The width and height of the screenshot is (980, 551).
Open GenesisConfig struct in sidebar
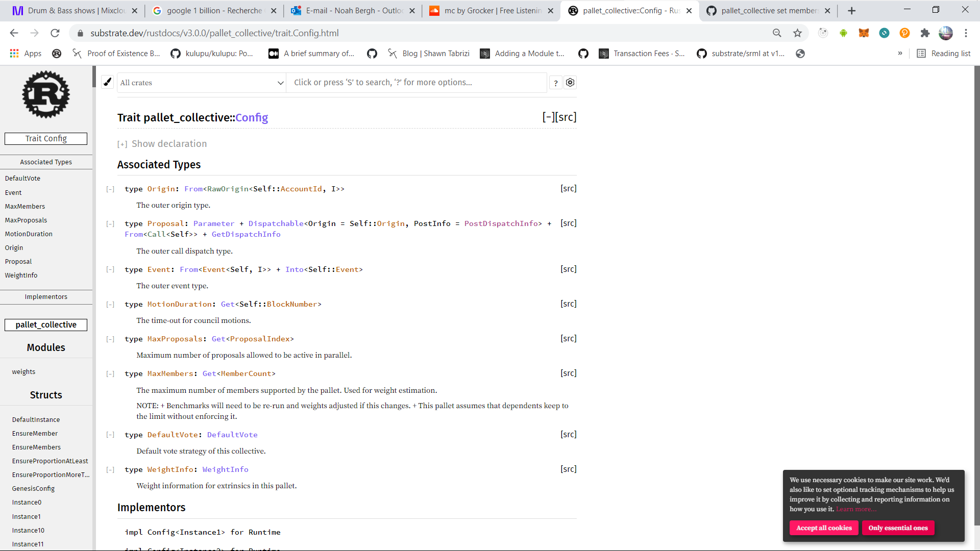[33, 489]
